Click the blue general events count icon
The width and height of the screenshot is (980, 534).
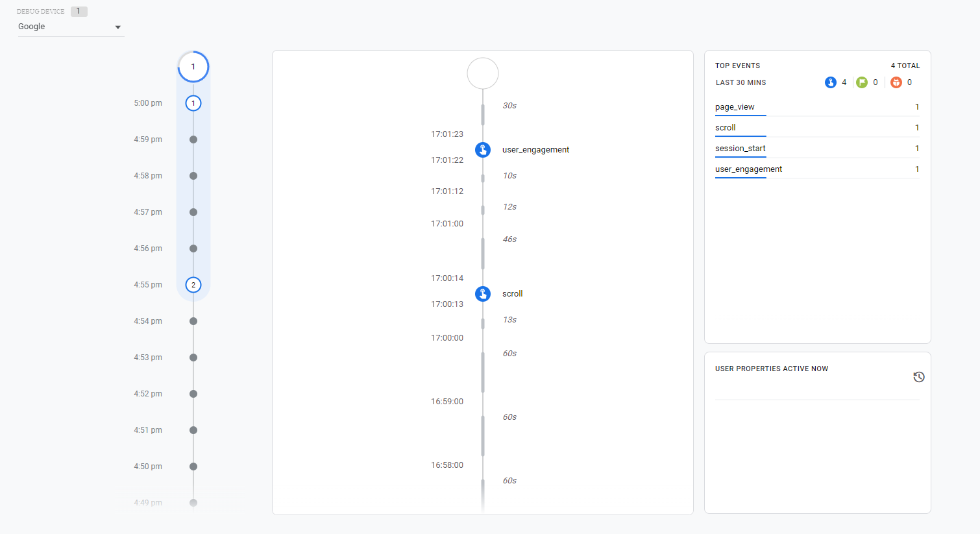pyautogui.click(x=830, y=82)
